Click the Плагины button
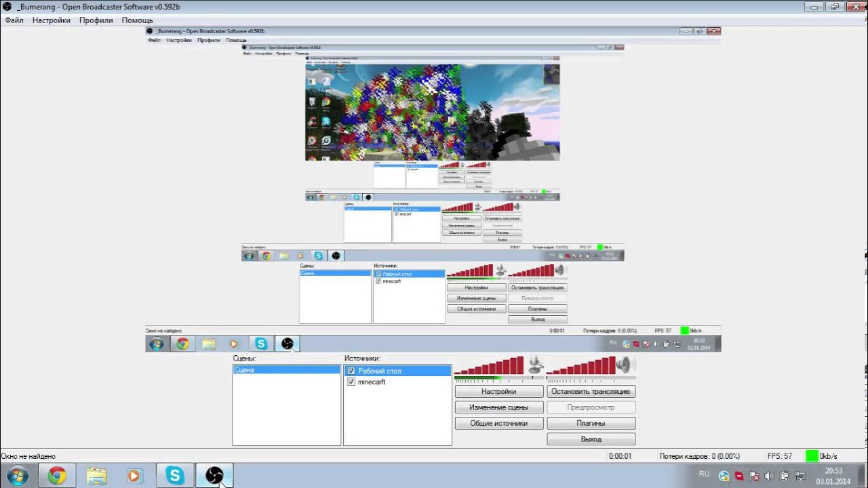 (x=591, y=423)
